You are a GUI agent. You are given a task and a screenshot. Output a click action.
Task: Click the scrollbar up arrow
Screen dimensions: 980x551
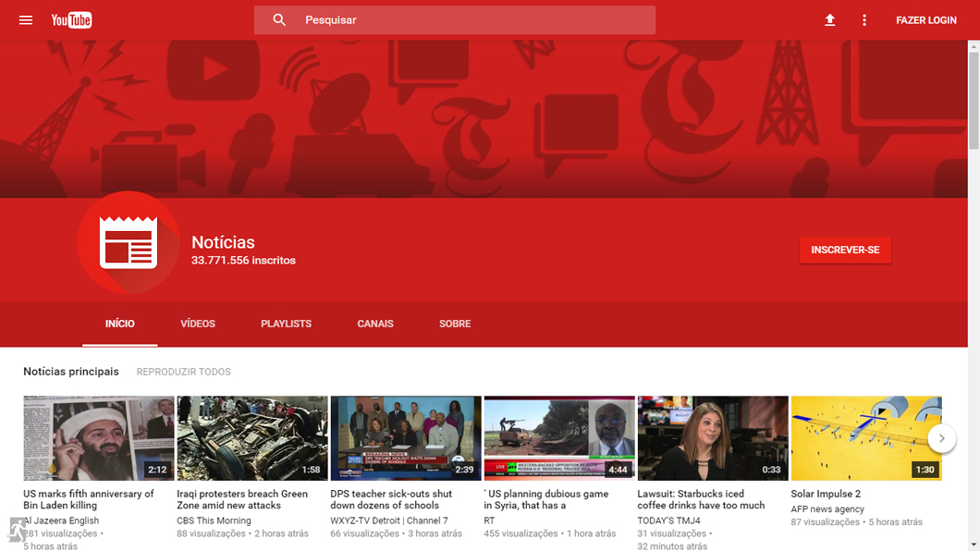tap(974, 46)
